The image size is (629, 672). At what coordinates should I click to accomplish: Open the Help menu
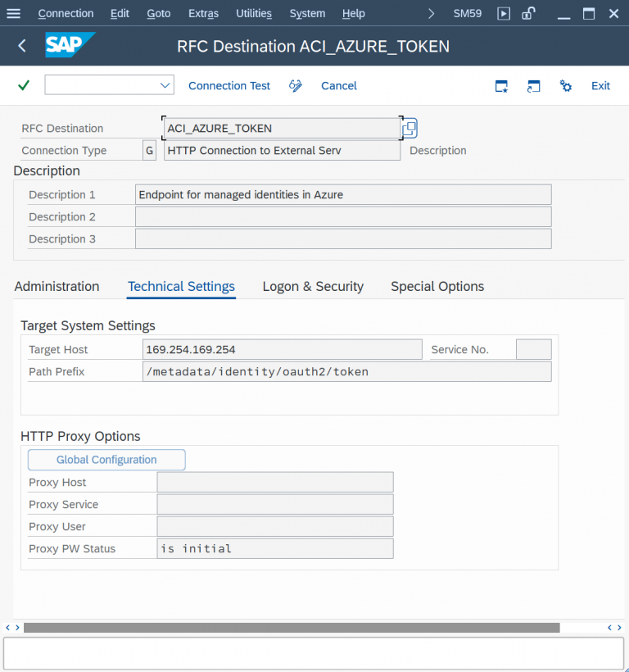[354, 14]
